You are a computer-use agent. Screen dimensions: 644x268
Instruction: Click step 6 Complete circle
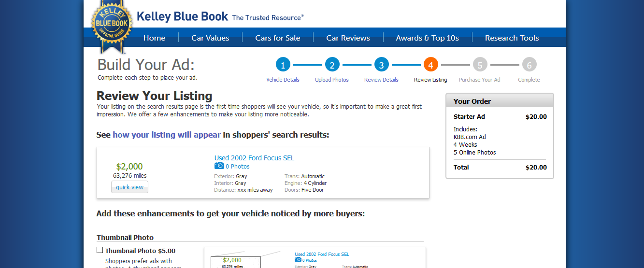(529, 65)
